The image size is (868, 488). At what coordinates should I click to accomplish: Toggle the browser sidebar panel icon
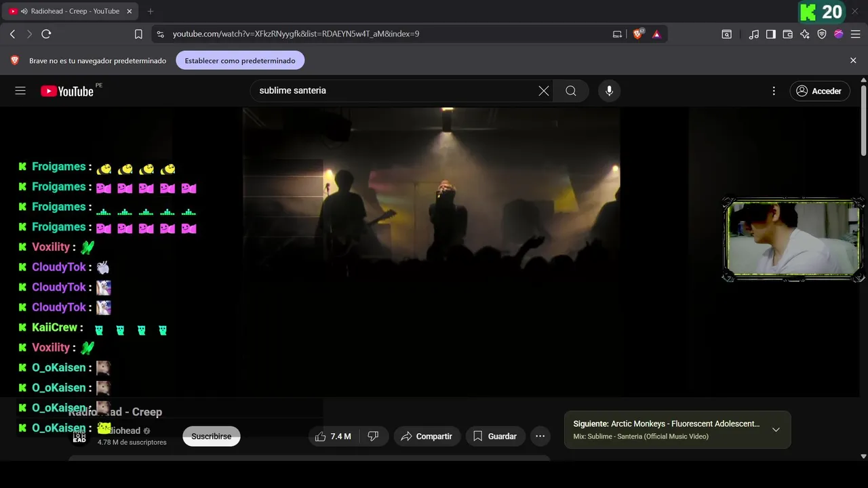click(770, 34)
